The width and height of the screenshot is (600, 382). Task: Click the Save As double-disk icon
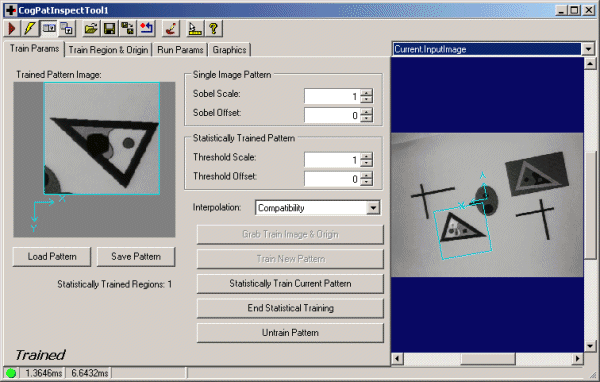pyautogui.click(x=127, y=29)
